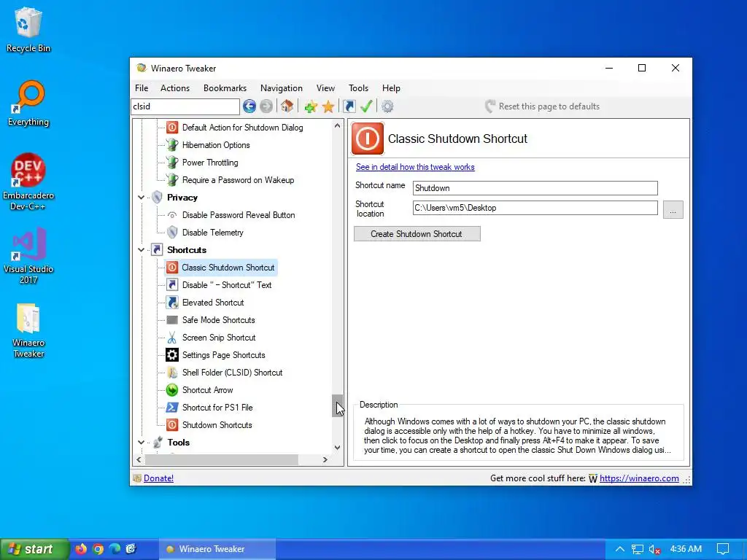
Task: Open the Bookmarks menu
Action: point(225,88)
